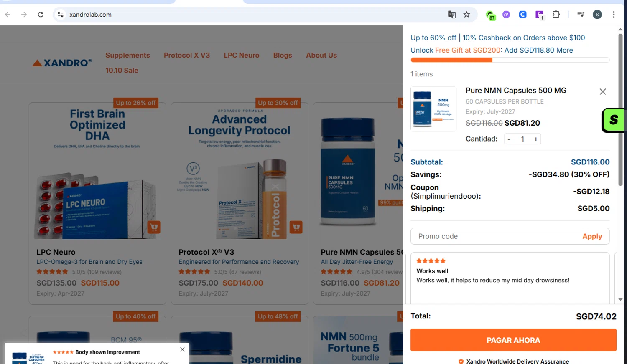Click the cart item NMN bottle thumbnail
Image resolution: width=627 pixels, height=364 pixels.
tap(433, 109)
